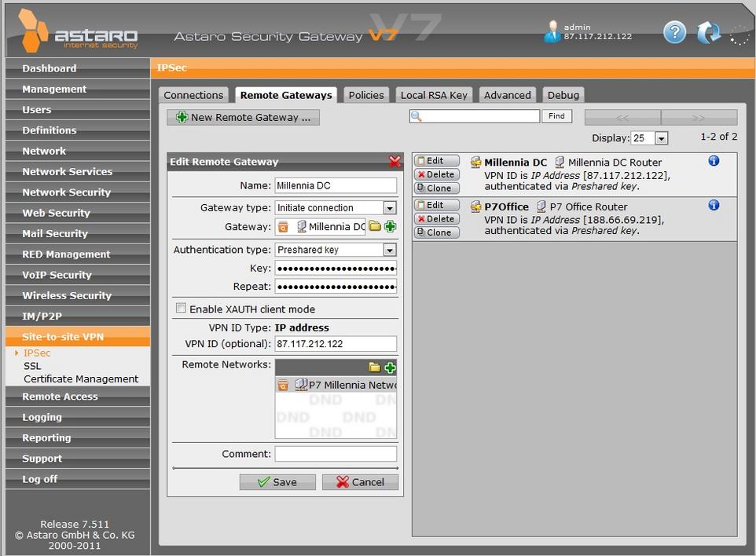Image resolution: width=756 pixels, height=556 pixels.
Task: Select IPSec in the sidebar submenu
Action: point(37,353)
